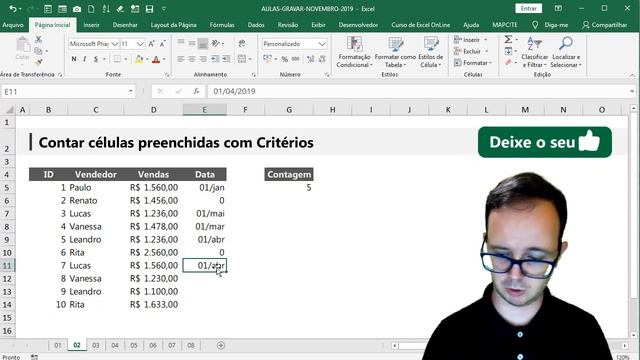Select cell R$ 2.560,00

(153, 252)
